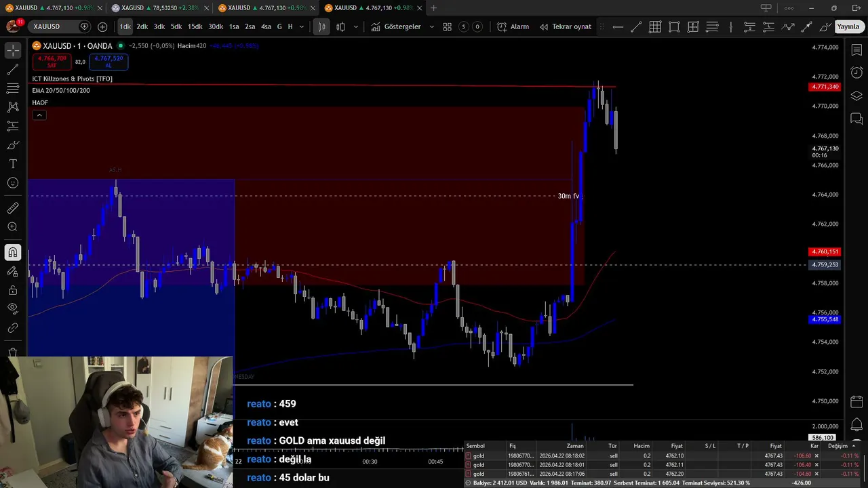The width and height of the screenshot is (868, 488).
Task: Open the layout selection monitor icon
Action: coord(766,8)
